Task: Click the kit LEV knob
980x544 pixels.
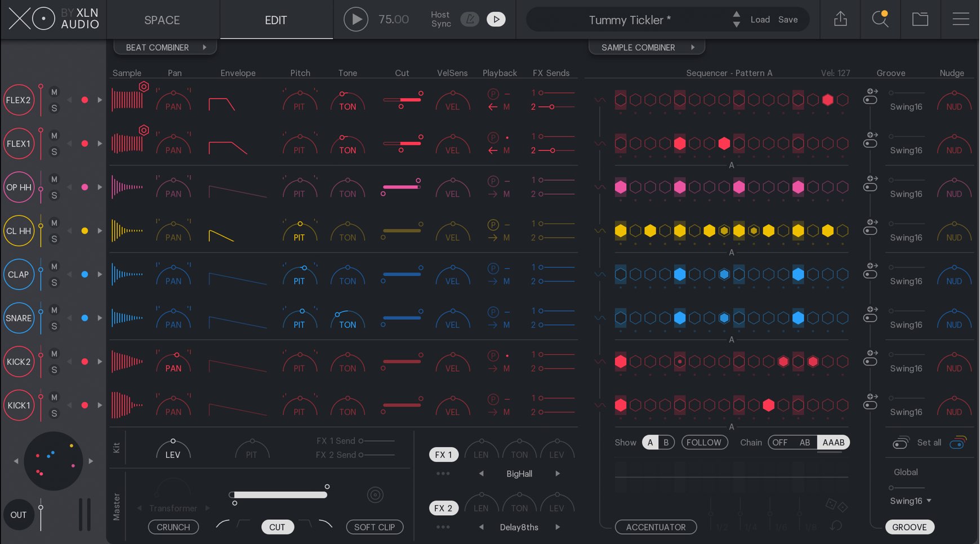Action: pyautogui.click(x=173, y=448)
